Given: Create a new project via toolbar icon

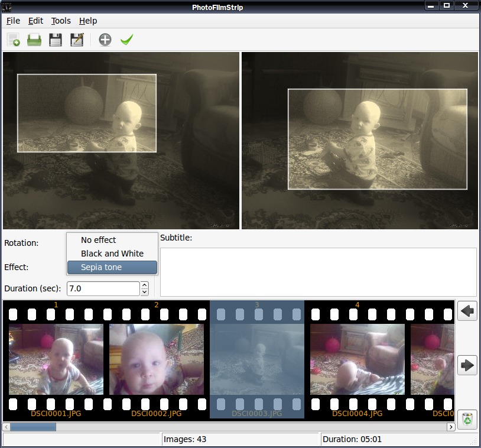Looking at the screenshot, I should coord(14,40).
